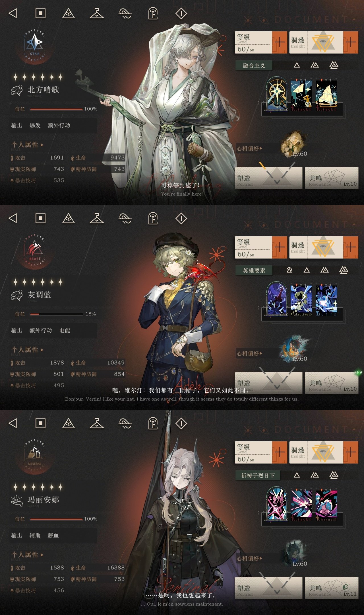Expand 个人属性 stats for 北方哨歌
The width and height of the screenshot is (364, 615).
point(27,145)
